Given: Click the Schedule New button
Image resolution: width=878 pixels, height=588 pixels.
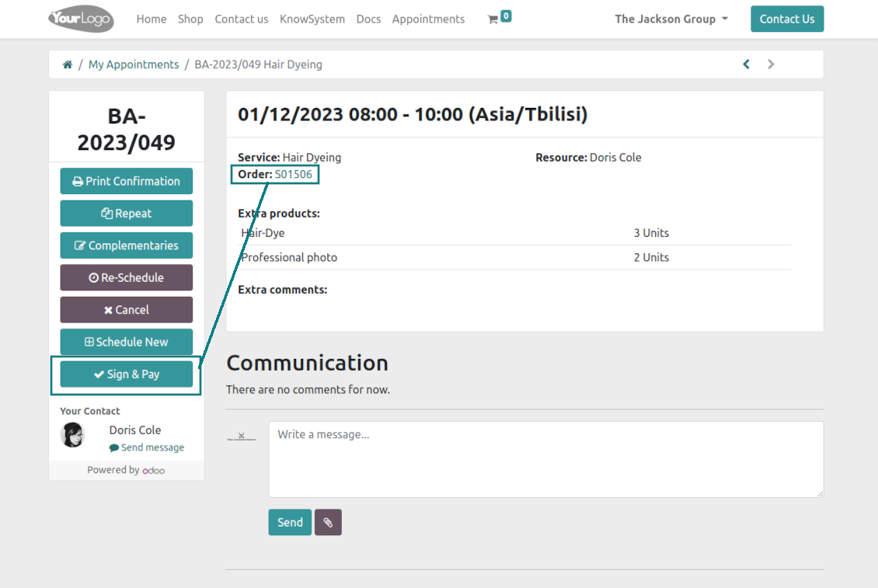Looking at the screenshot, I should [x=127, y=342].
